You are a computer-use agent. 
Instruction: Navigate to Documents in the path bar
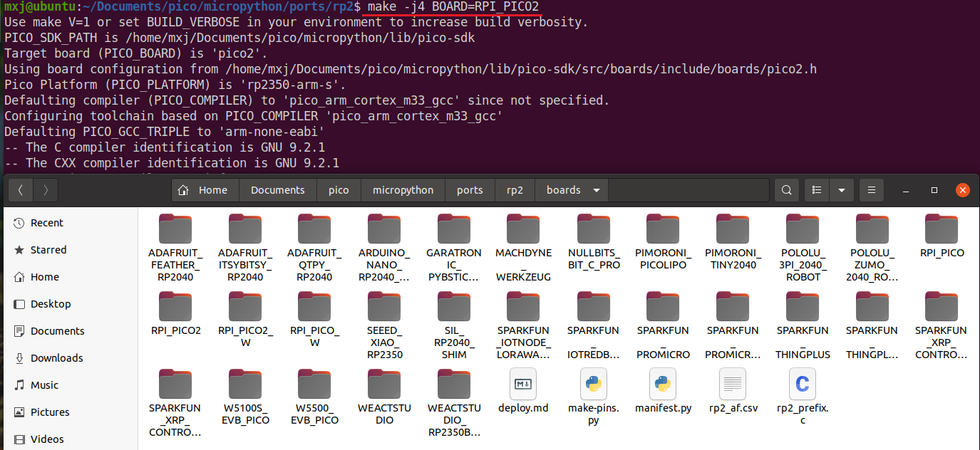(278, 190)
